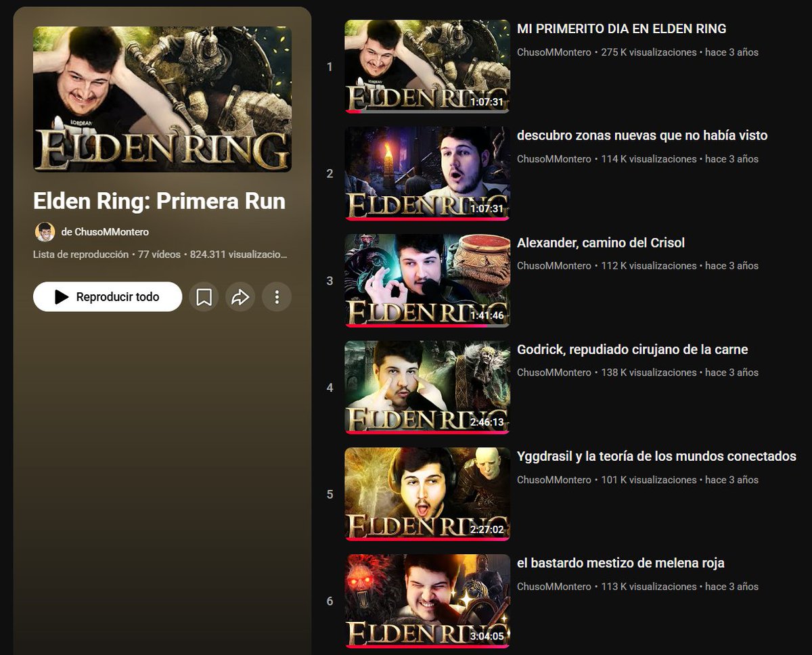
Task: Click the 2:27:02 duration badge
Action: click(487, 529)
